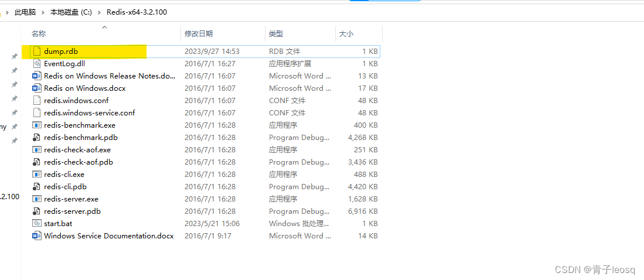This screenshot has width=644, height=280.
Task: Click the Redis on Windows.docx Word icon
Action: click(37, 88)
